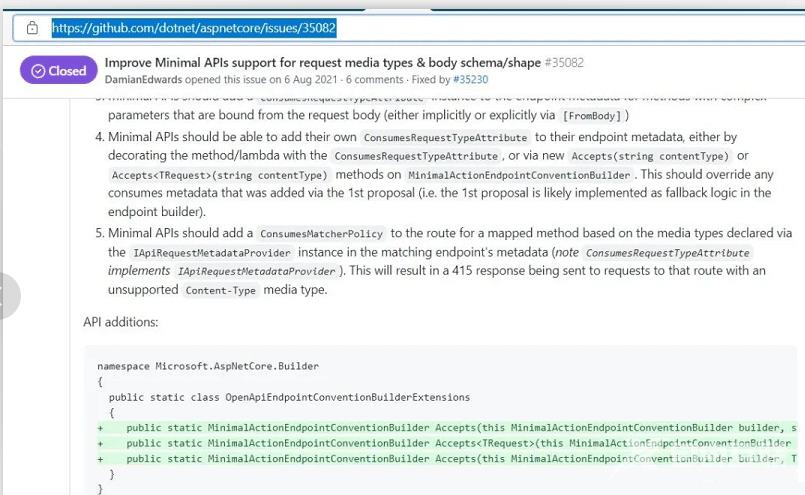Open the linked pull request #35230
The width and height of the screenshot is (805, 495).
click(x=470, y=79)
